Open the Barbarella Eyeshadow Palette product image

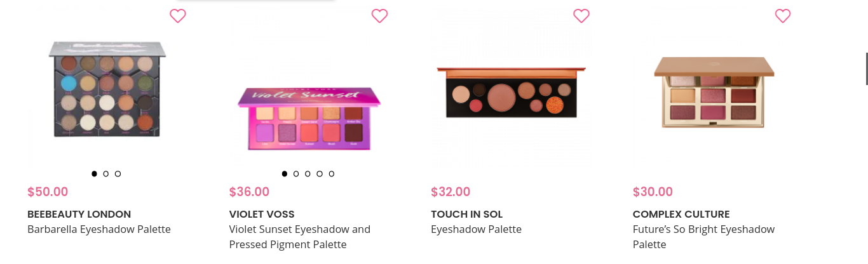pyautogui.click(x=107, y=89)
